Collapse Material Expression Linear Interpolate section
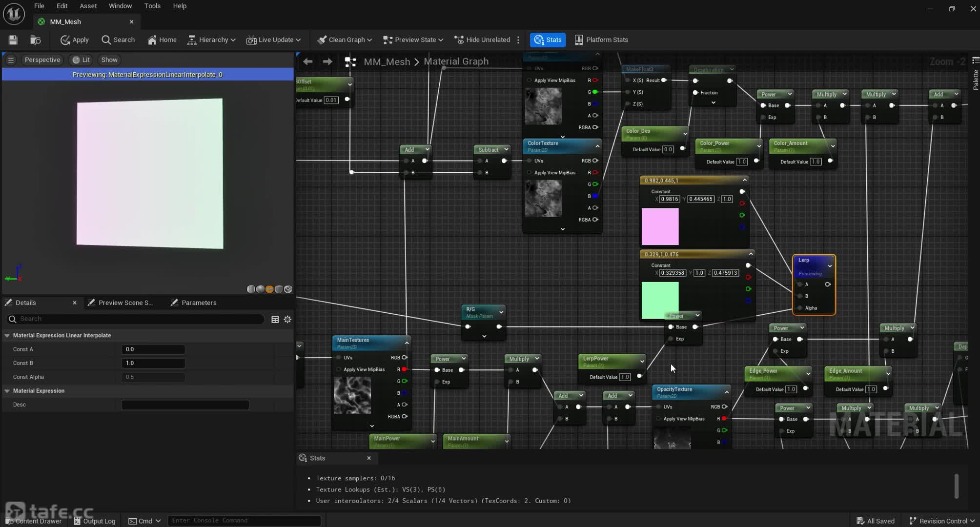 (x=7, y=336)
